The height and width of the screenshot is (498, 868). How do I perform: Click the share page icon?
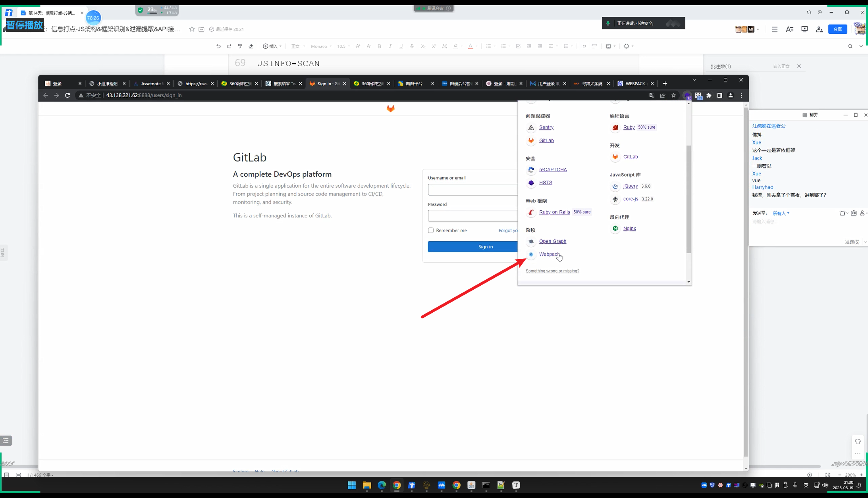click(663, 95)
